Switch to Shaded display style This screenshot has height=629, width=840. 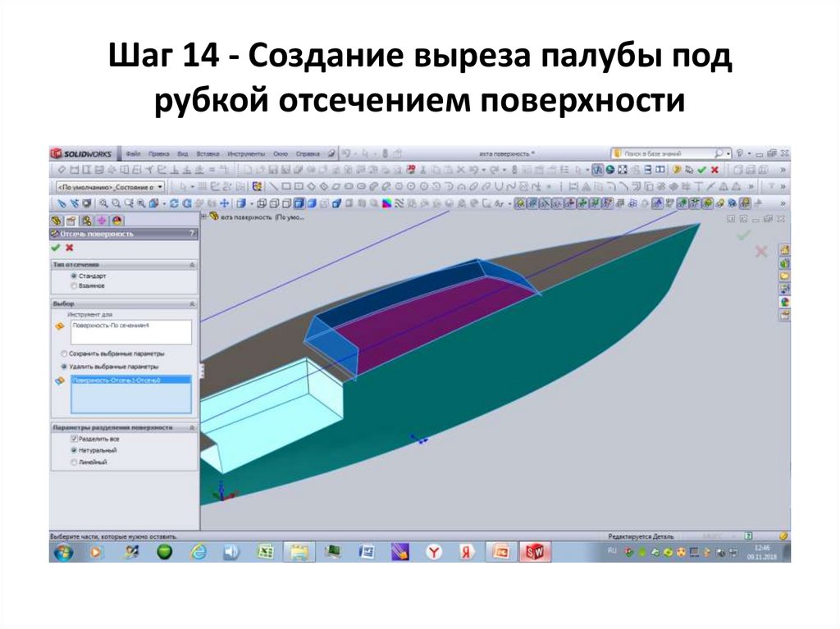pos(311,203)
